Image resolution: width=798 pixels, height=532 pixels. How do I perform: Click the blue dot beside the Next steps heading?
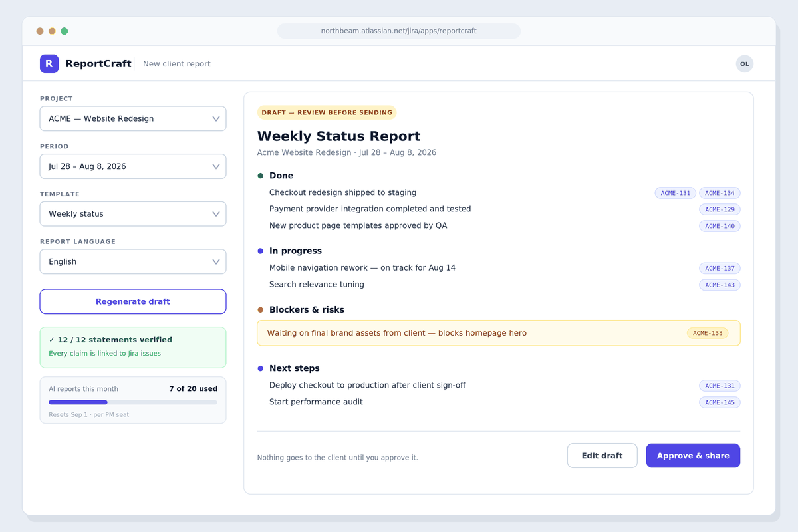tap(261, 368)
